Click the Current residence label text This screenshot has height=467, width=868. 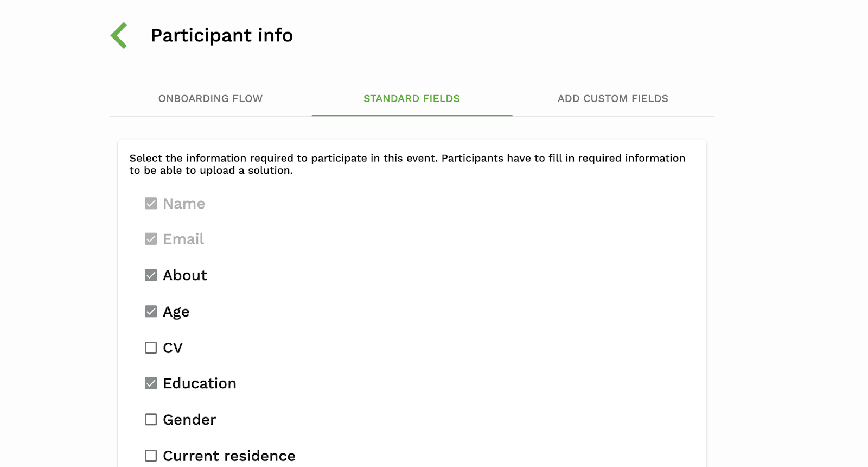[x=229, y=456]
